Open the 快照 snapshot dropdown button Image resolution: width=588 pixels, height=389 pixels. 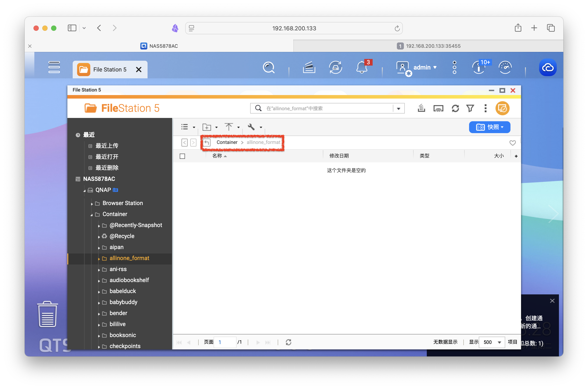[x=489, y=127]
